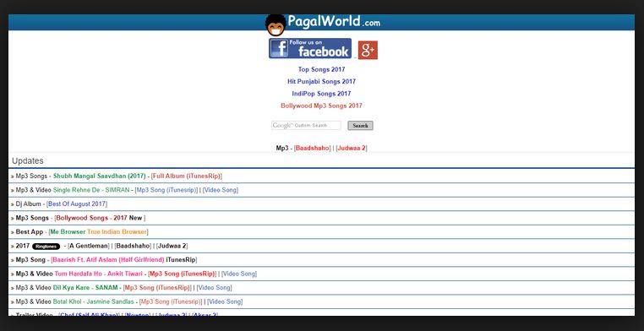Click 'Mp3 Song' label in Baarish row
The width and height of the screenshot is (644, 331).
click(x=30, y=260)
